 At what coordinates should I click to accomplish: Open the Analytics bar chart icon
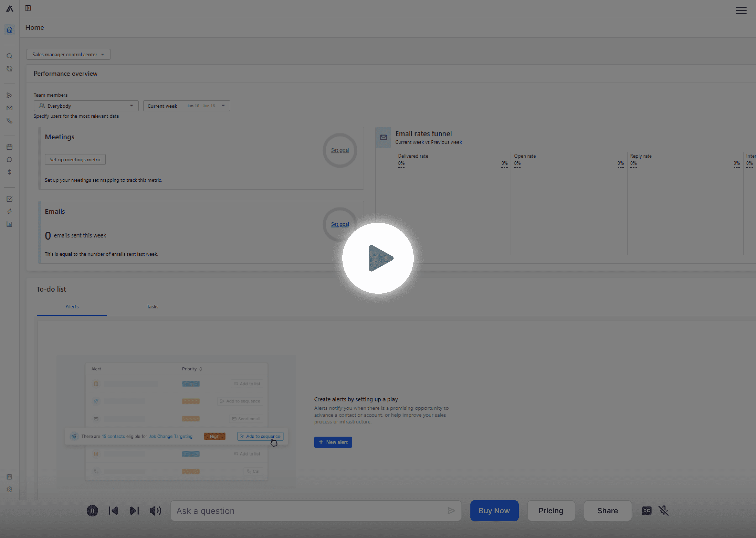pyautogui.click(x=10, y=224)
